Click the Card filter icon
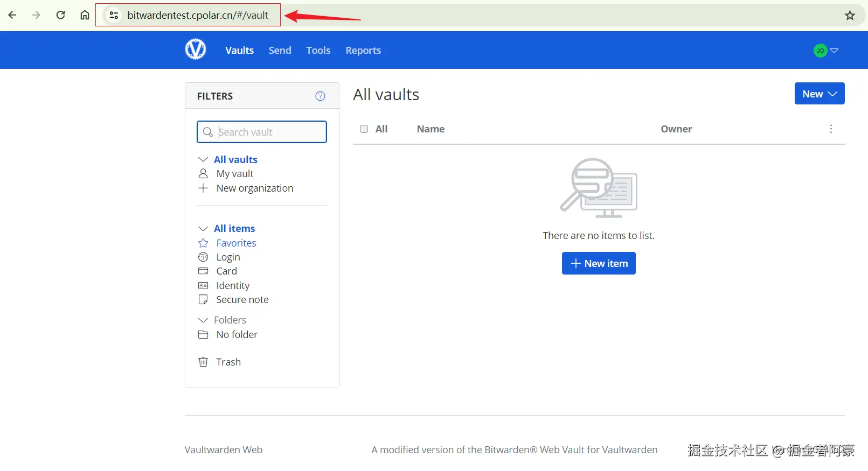Image resolution: width=868 pixels, height=471 pixels. [203, 271]
